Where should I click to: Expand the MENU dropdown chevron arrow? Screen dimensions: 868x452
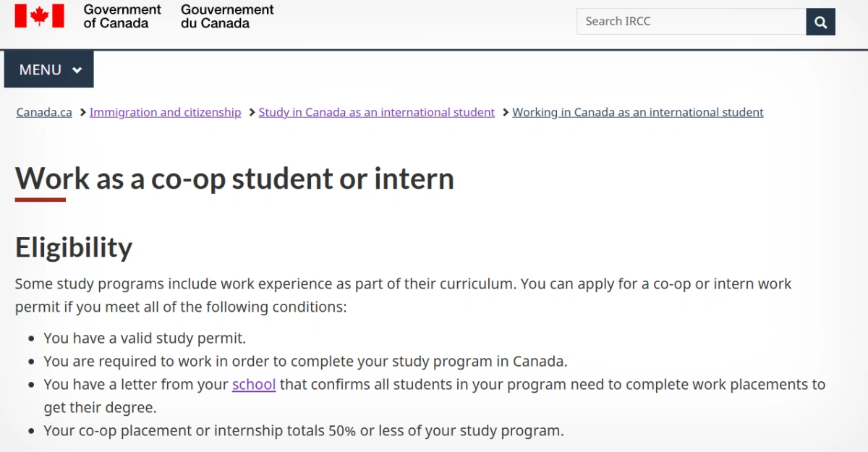pyautogui.click(x=77, y=70)
